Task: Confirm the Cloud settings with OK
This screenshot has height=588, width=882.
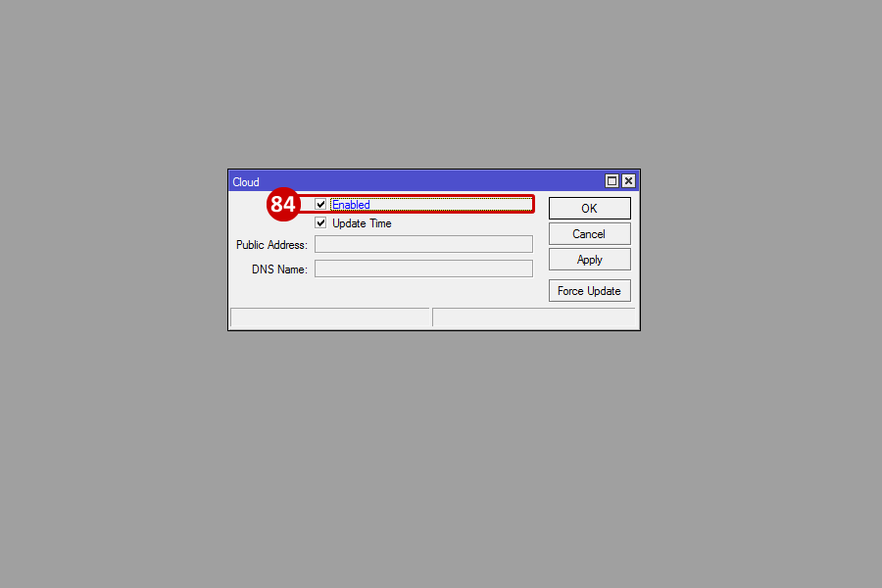Action: pos(590,208)
